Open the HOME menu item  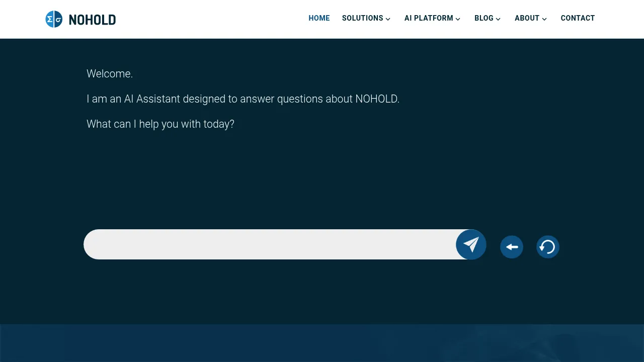point(319,18)
